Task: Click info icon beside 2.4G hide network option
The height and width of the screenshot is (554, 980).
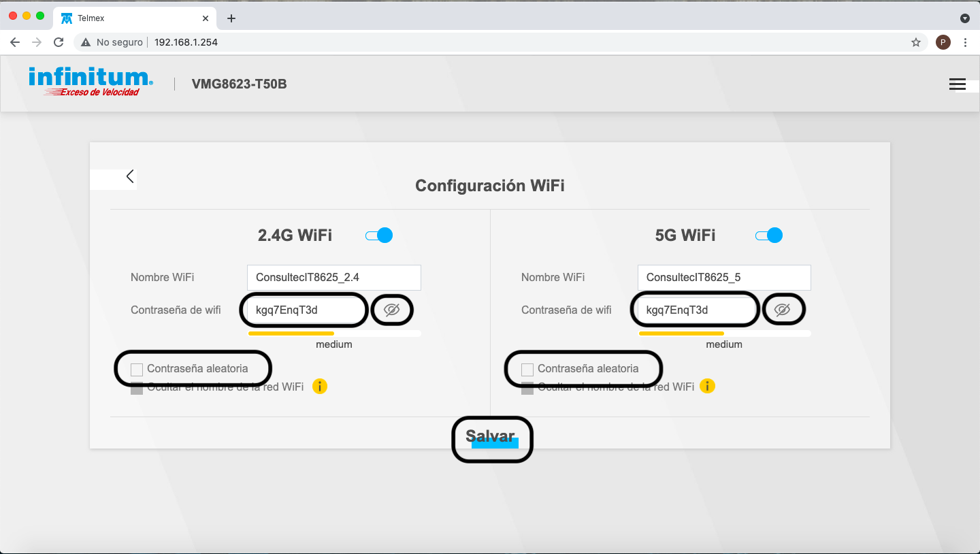Action: [320, 387]
